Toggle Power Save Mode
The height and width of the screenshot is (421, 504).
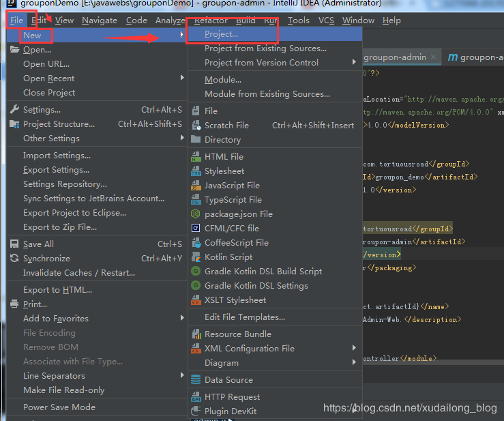[x=97, y=407]
